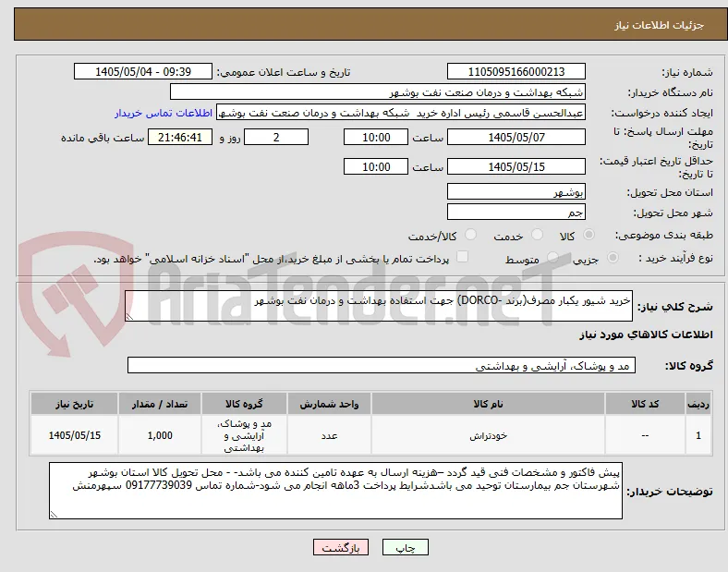This screenshot has height=572, width=728.
Task: Select the خدمت radio button
Action: (537, 235)
